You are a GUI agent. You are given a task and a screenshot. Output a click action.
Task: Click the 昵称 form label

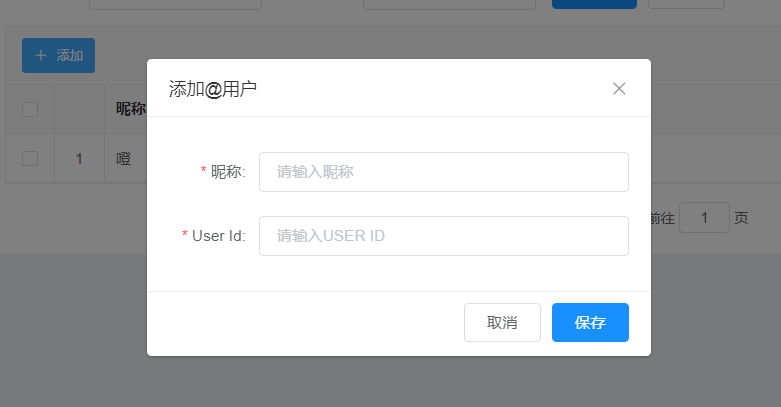228,172
